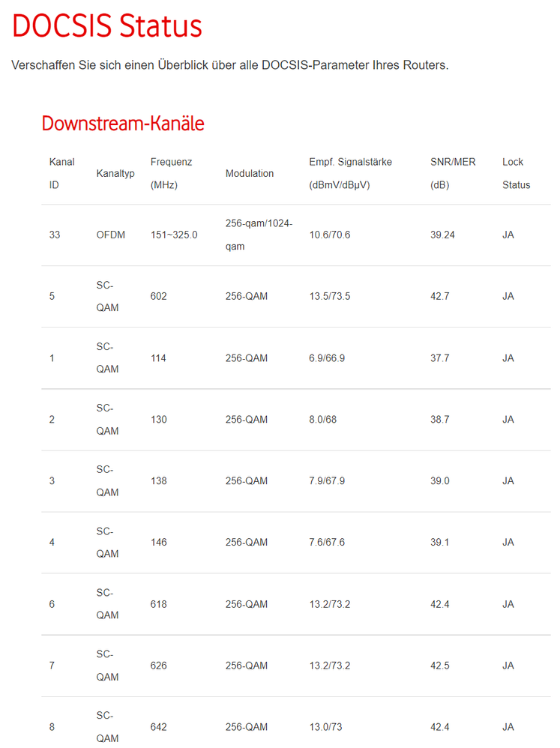Select 256-QAM modulation in 114 MHz row

[x=246, y=358]
